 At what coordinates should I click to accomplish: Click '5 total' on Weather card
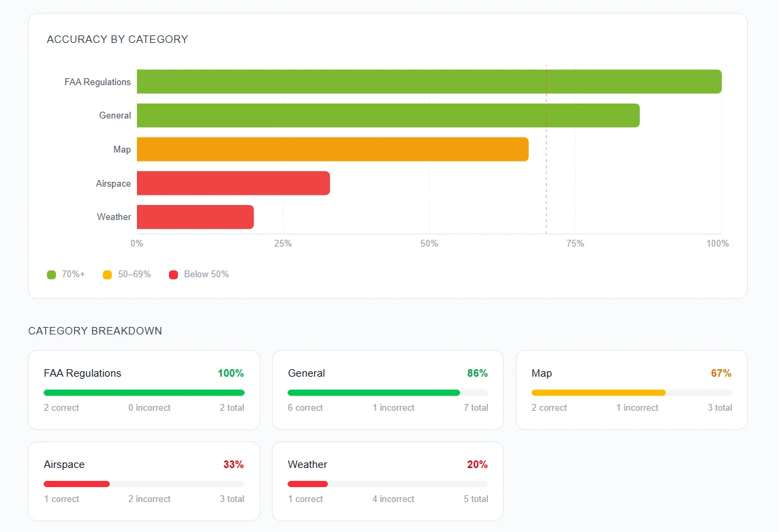pyautogui.click(x=476, y=499)
